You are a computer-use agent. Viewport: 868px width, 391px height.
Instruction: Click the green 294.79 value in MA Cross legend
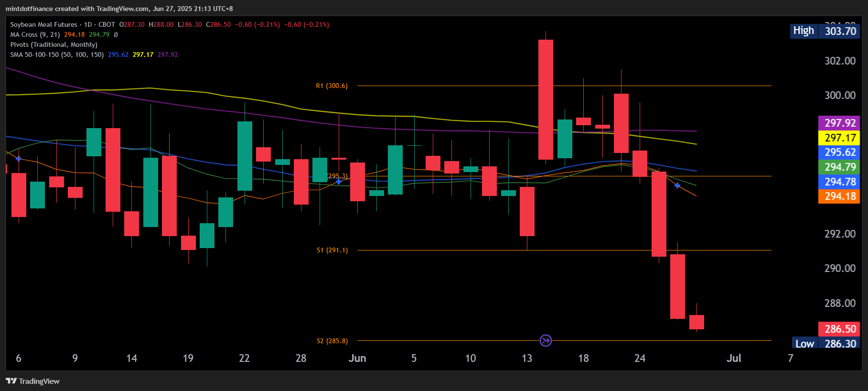coord(99,34)
